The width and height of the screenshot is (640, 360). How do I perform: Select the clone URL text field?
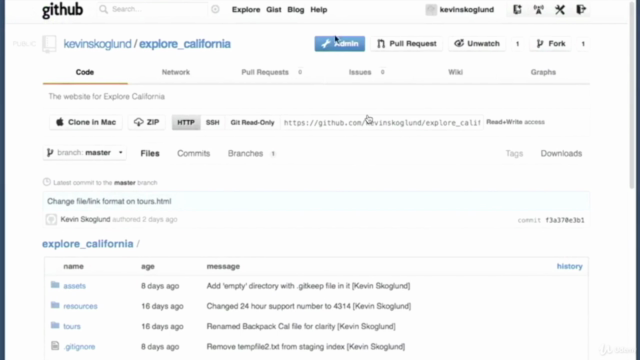click(382, 122)
